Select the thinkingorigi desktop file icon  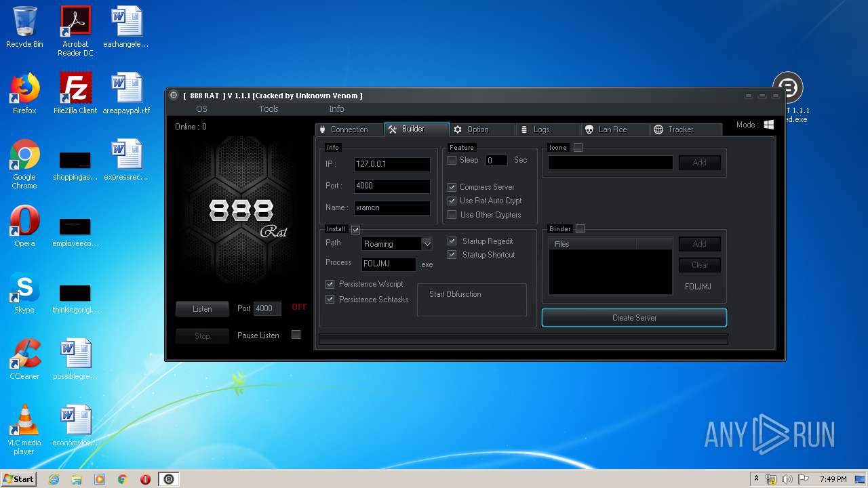pyautogui.click(x=75, y=298)
